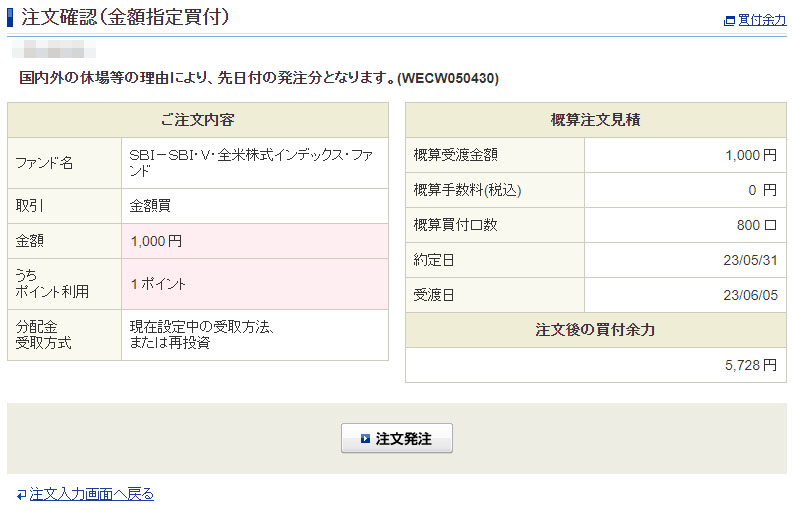Go back via 注文入力画面へ戻る link
The height and width of the screenshot is (511, 792).
point(91,494)
